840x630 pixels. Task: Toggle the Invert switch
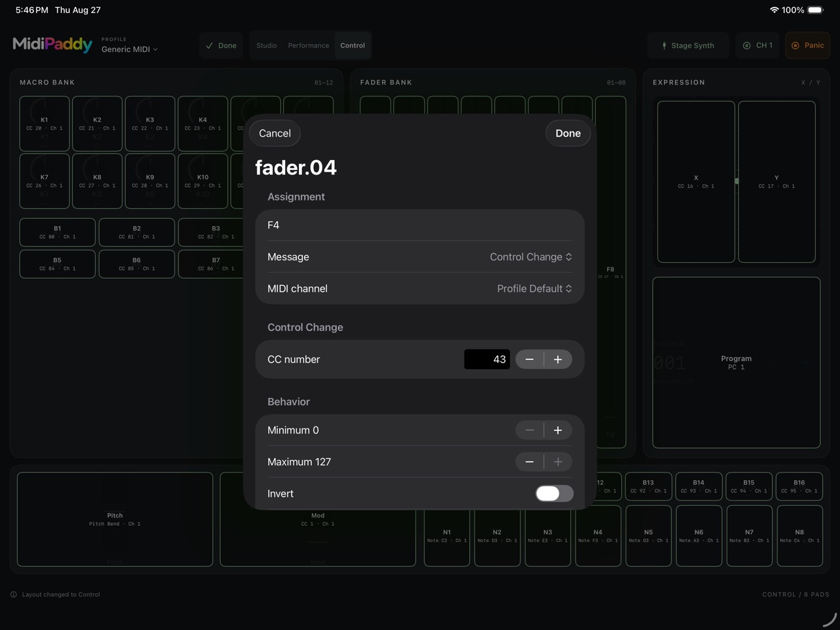point(554,493)
